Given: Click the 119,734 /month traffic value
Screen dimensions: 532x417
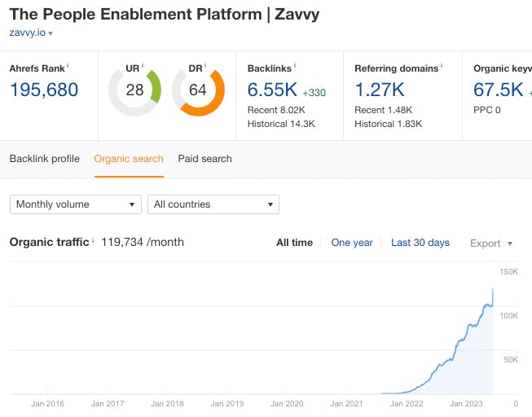Looking at the screenshot, I should pyautogui.click(x=143, y=242).
